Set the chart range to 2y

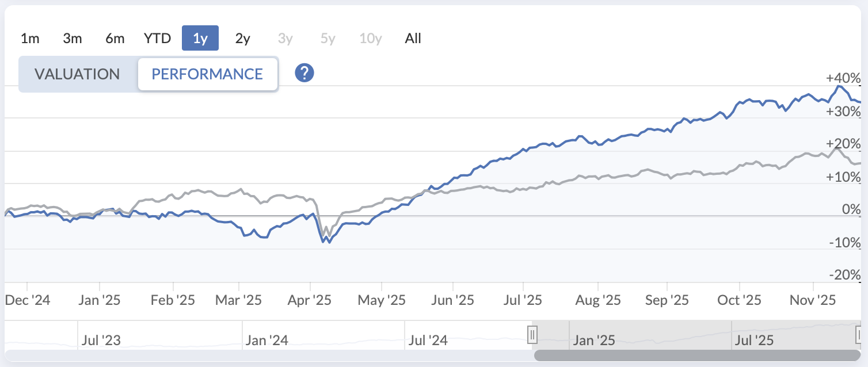point(243,39)
